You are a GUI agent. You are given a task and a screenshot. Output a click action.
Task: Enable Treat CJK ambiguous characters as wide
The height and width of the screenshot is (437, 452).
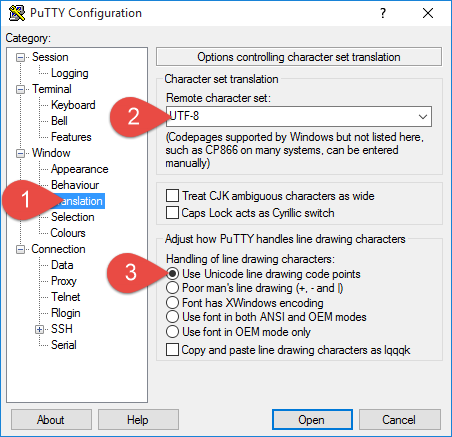point(172,196)
